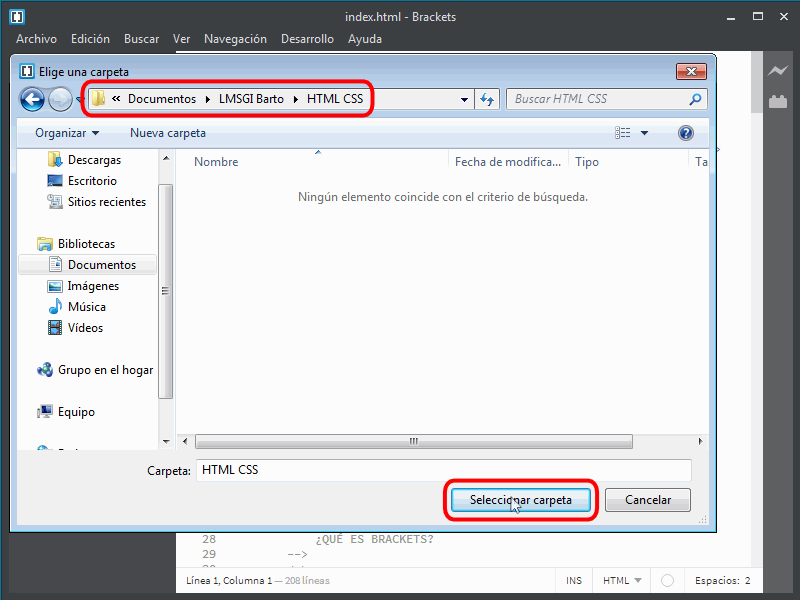Screen dimensions: 800x600
Task: Click folder icon in the address bar
Action: coord(99,98)
